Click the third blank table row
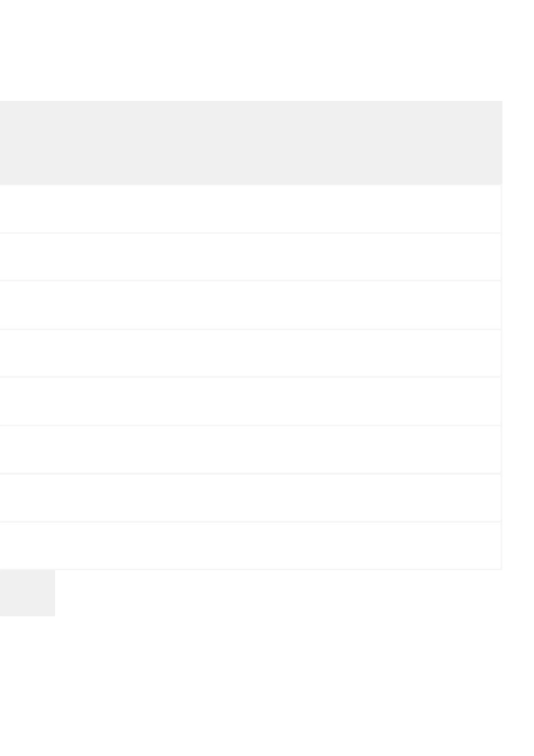This screenshot has height=756, width=534. pos(251,305)
